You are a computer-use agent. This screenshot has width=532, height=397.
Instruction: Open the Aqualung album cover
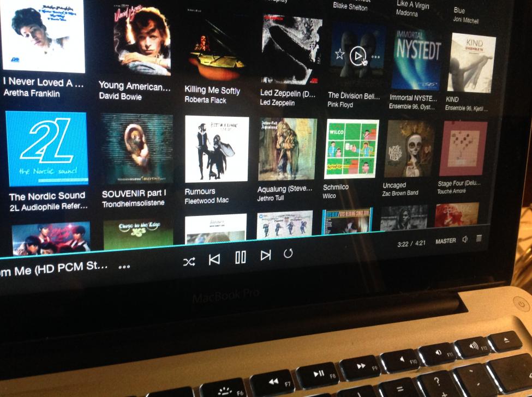point(288,149)
